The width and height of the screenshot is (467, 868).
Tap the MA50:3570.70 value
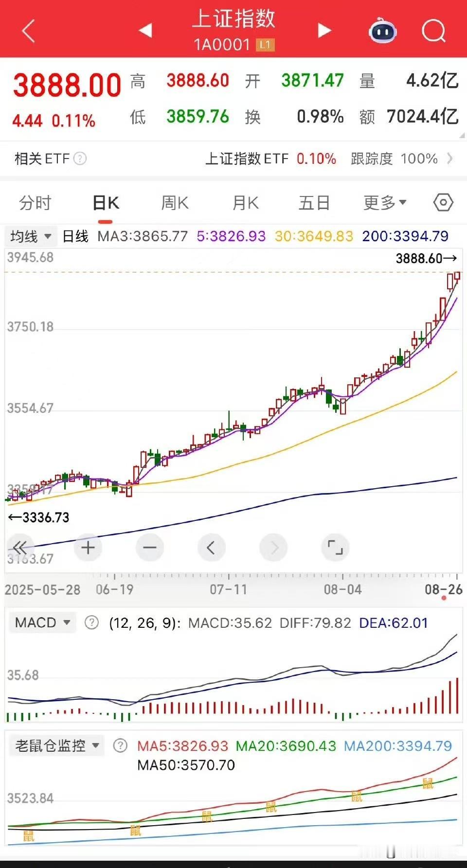(x=186, y=765)
